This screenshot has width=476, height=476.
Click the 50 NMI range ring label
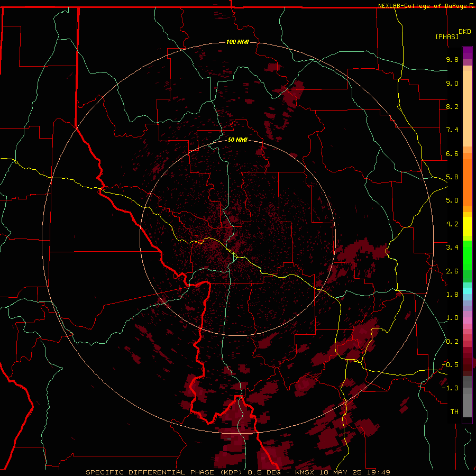click(237, 140)
